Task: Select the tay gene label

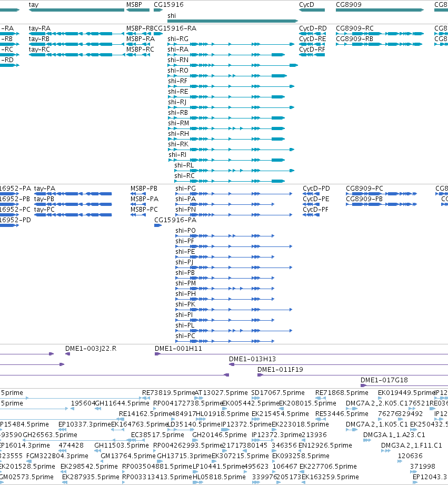Action: click(x=33, y=5)
